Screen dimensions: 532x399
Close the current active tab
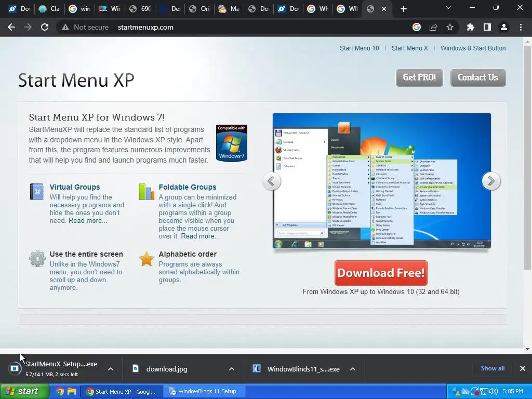pyautogui.click(x=384, y=9)
